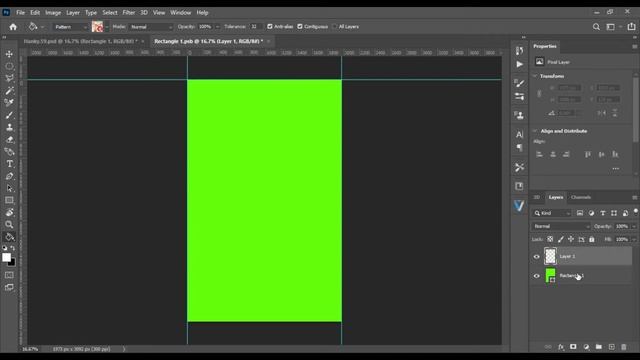Open the File menu
Image resolution: width=640 pixels, height=360 pixels.
click(x=20, y=13)
